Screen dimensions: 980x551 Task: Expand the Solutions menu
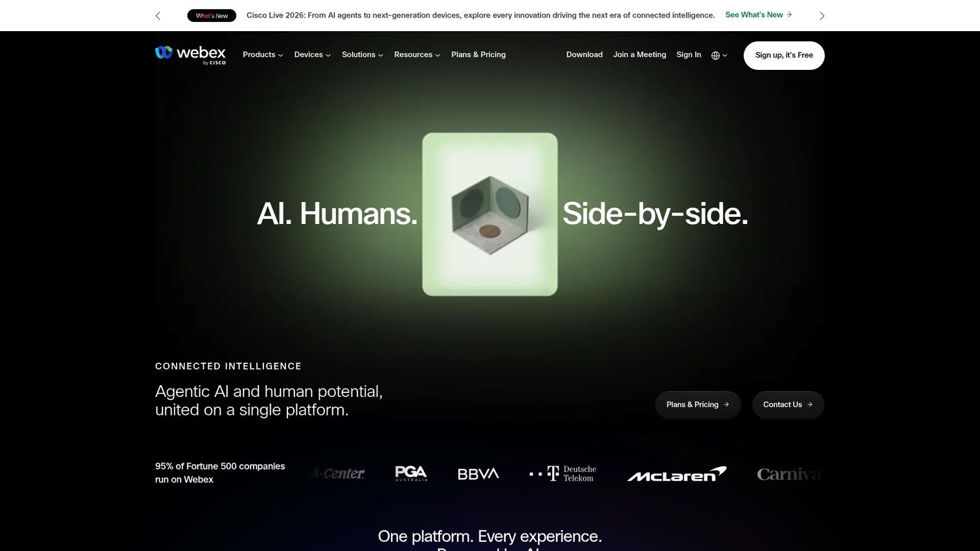(362, 55)
